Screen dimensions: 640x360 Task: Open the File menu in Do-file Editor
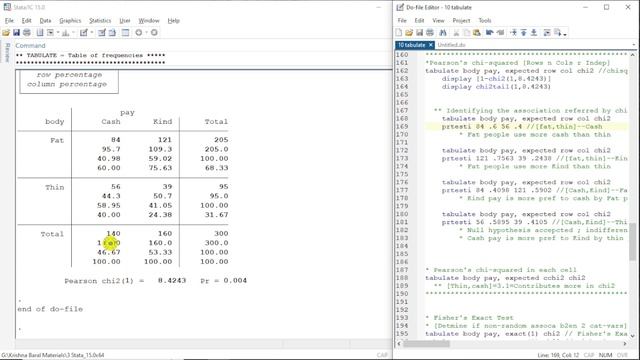(402, 20)
